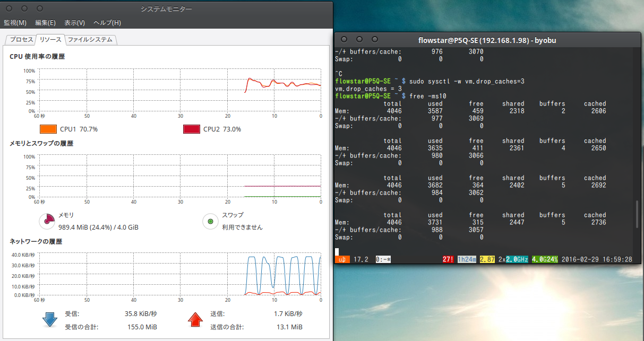Image resolution: width=644 pixels, height=341 pixels.
Task: Click the 0:-* window indicator in byobu
Action: 383,259
